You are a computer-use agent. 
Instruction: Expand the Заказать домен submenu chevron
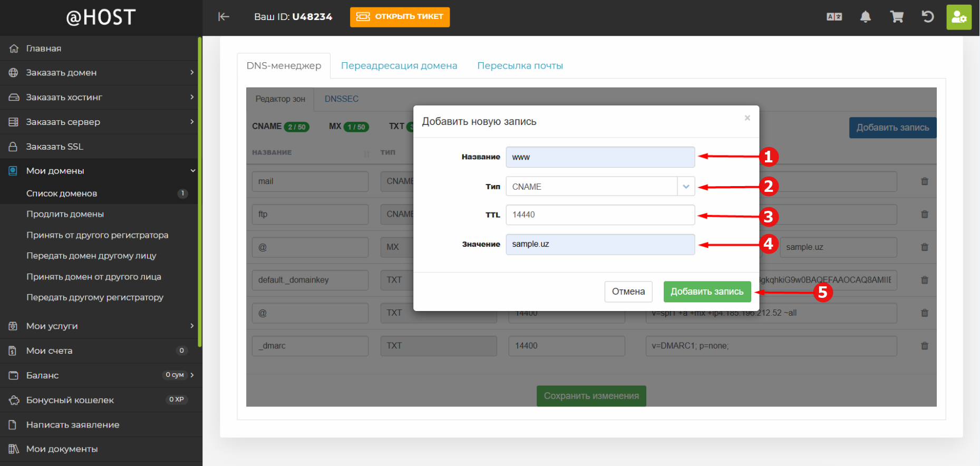(x=192, y=72)
